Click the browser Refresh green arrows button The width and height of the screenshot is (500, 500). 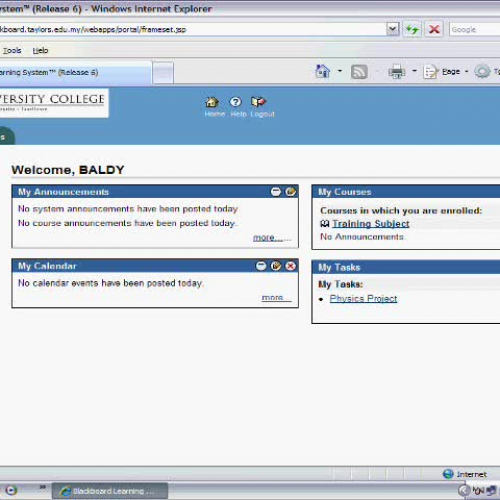click(x=412, y=29)
